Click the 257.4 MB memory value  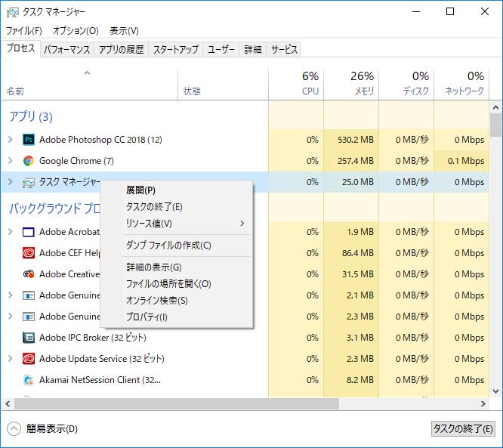click(x=356, y=161)
